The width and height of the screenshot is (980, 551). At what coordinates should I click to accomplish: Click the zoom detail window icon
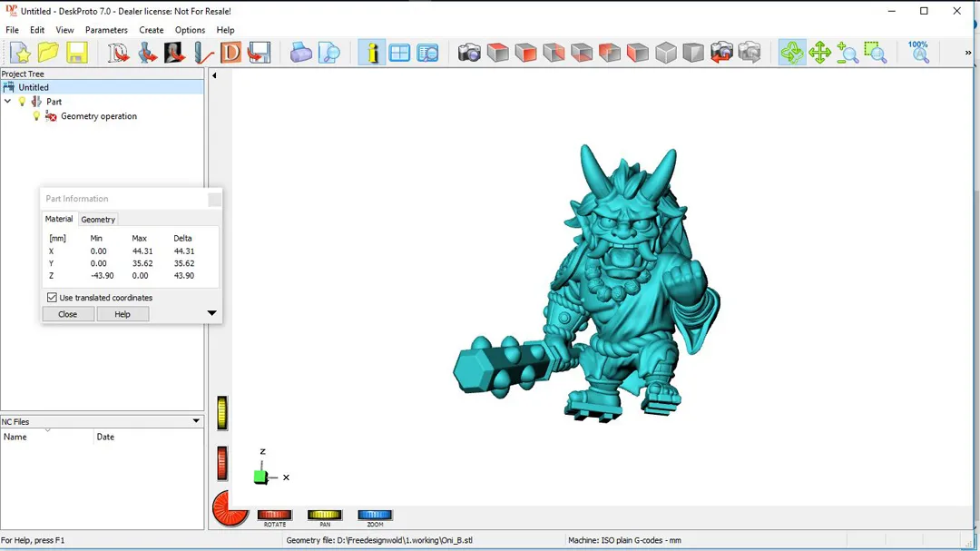point(427,53)
